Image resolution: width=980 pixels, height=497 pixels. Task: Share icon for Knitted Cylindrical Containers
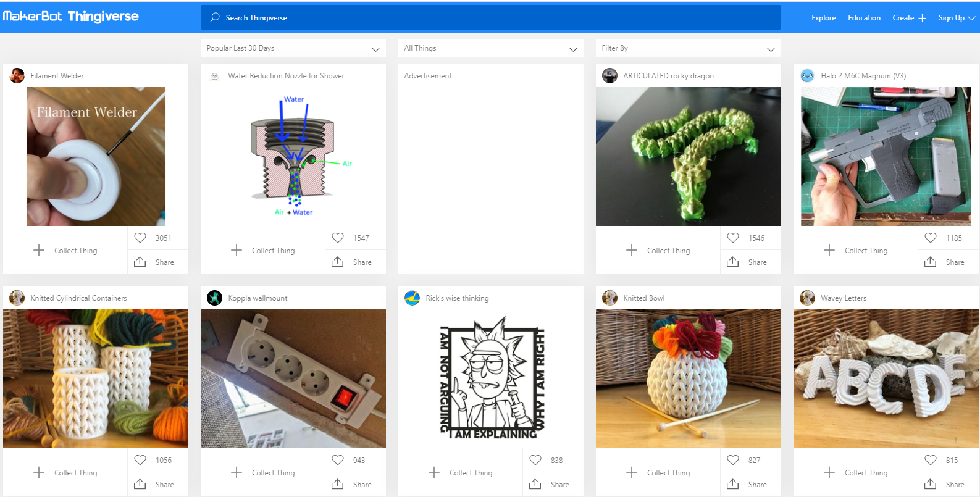(x=140, y=484)
